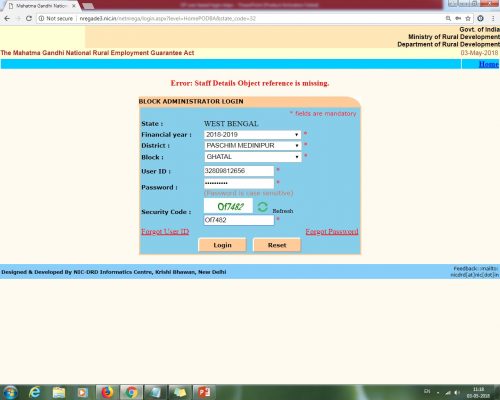The height and width of the screenshot is (400, 500).
Task: Click the User ID input field
Action: pos(239,171)
